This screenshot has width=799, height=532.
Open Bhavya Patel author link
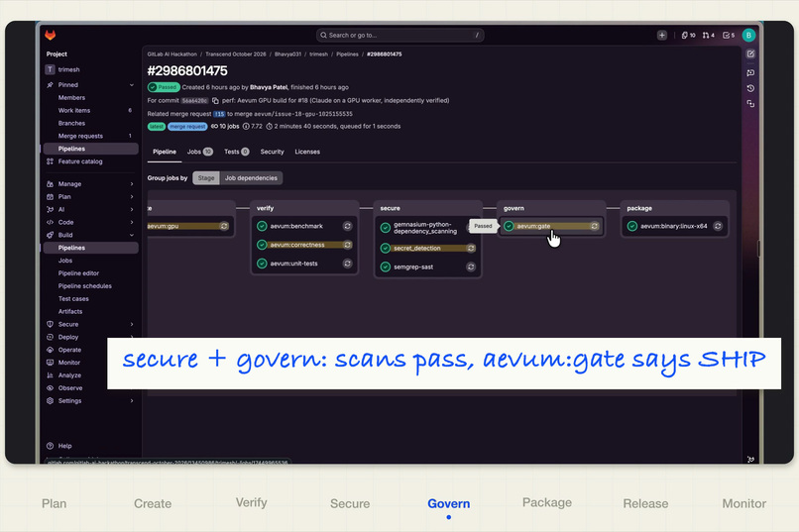pos(269,87)
